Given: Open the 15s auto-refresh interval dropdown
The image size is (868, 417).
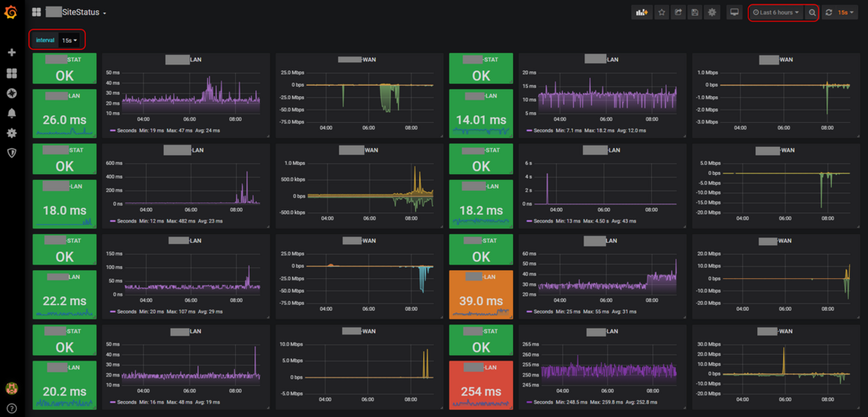Looking at the screenshot, I should (x=846, y=13).
